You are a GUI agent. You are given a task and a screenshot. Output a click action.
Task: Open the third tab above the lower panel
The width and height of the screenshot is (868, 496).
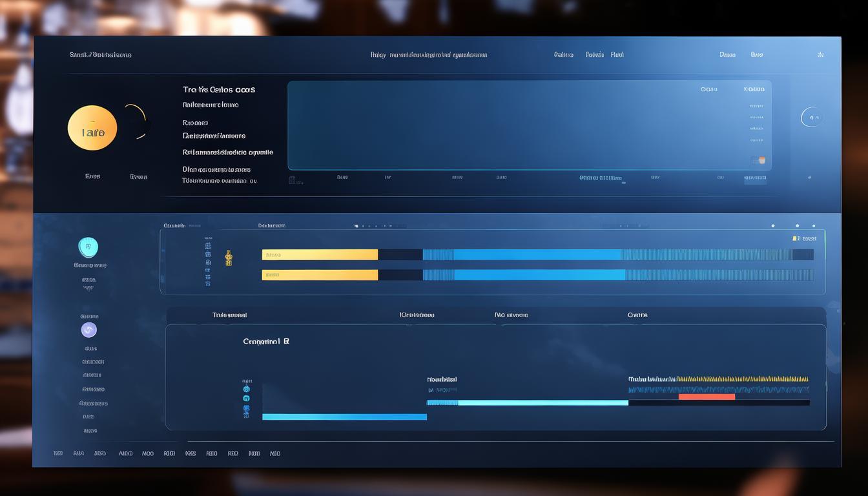(511, 315)
